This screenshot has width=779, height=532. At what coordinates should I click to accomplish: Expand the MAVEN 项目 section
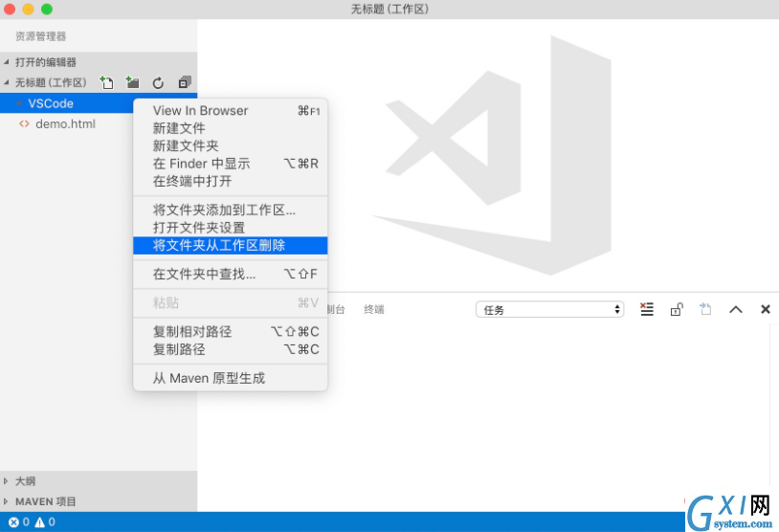coord(99,501)
